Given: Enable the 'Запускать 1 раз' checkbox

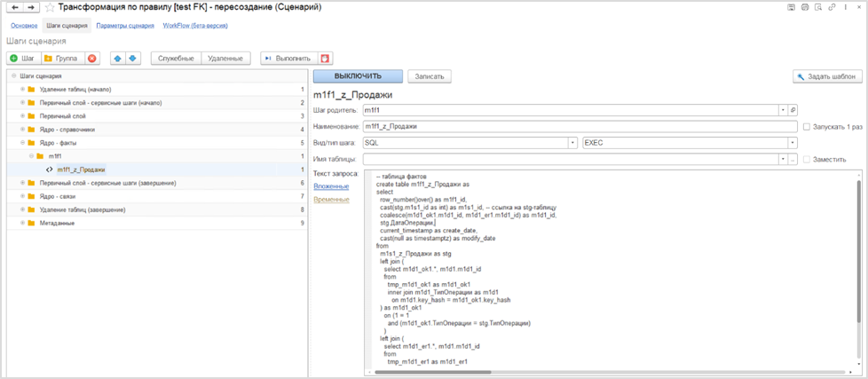Looking at the screenshot, I should [x=806, y=127].
